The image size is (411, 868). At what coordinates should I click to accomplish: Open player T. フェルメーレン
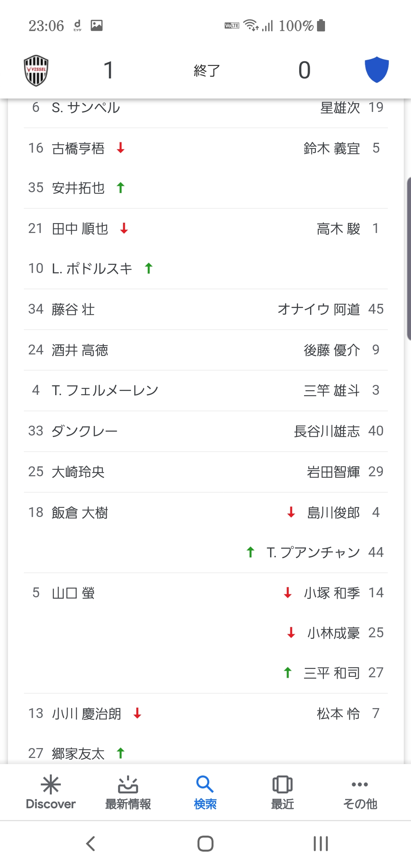coord(105,390)
